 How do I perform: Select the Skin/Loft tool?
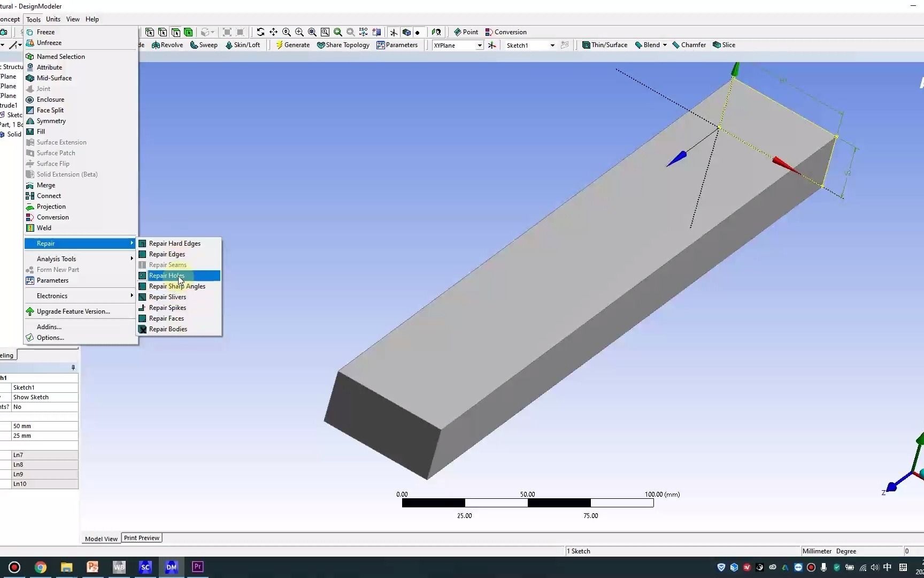[243, 45]
